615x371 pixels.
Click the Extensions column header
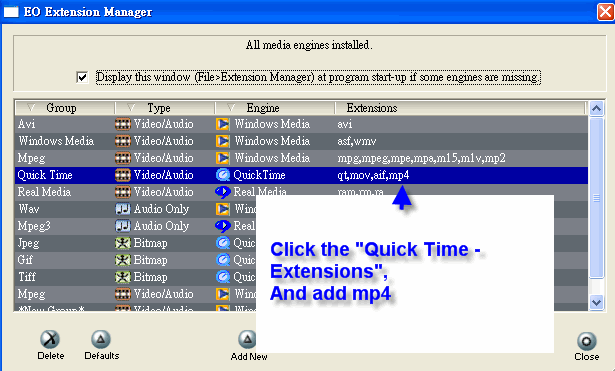point(460,108)
